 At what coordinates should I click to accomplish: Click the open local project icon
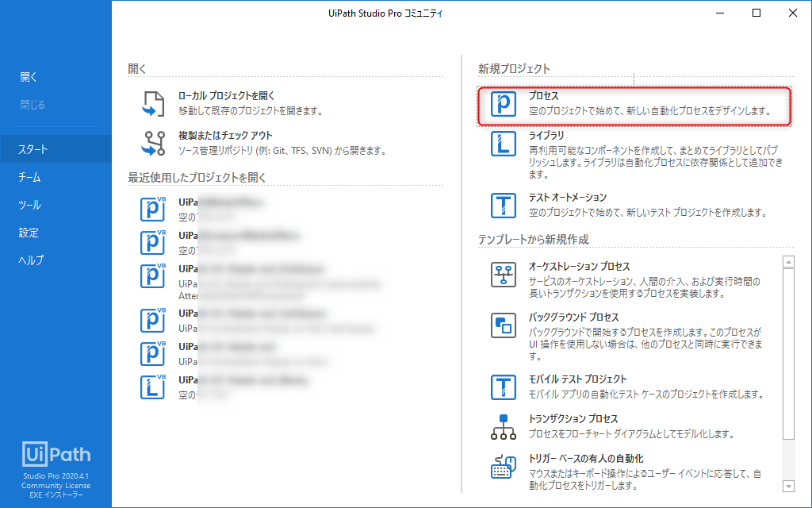point(153,104)
